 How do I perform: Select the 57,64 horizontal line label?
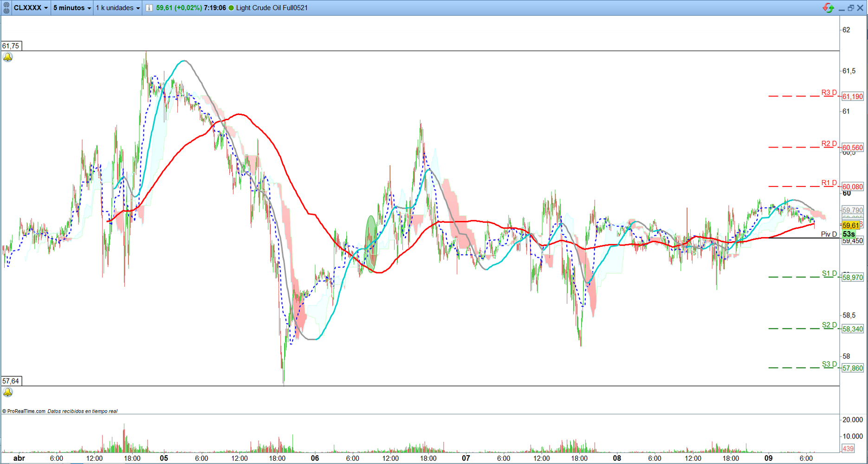pos(11,381)
